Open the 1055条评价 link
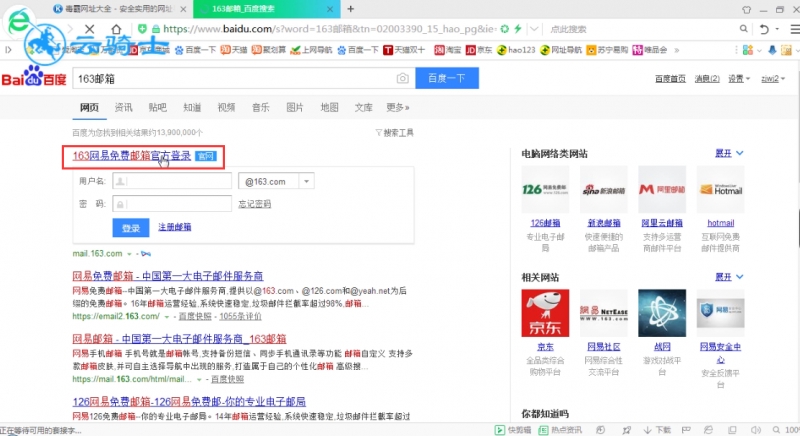The width and height of the screenshot is (800, 436). coord(240,317)
